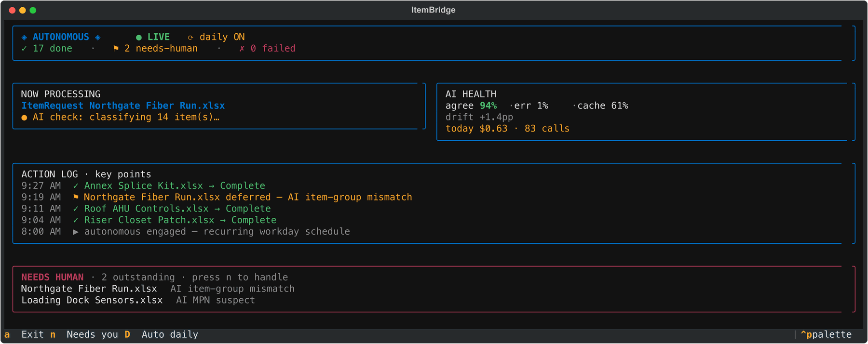The width and height of the screenshot is (868, 344).
Task: Click '2 outstanding' text
Action: [138, 277]
